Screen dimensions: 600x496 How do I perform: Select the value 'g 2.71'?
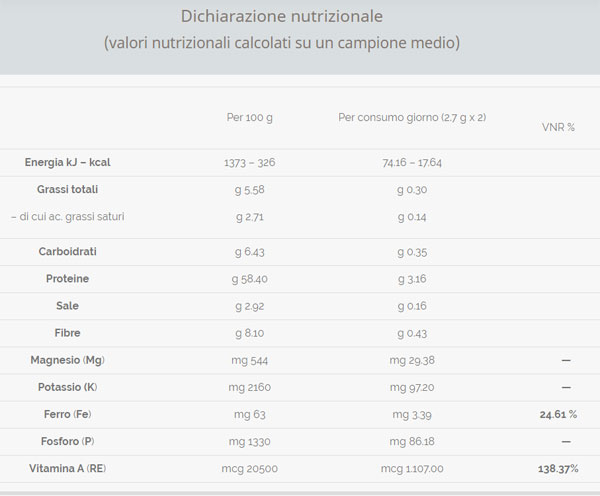pos(249,217)
